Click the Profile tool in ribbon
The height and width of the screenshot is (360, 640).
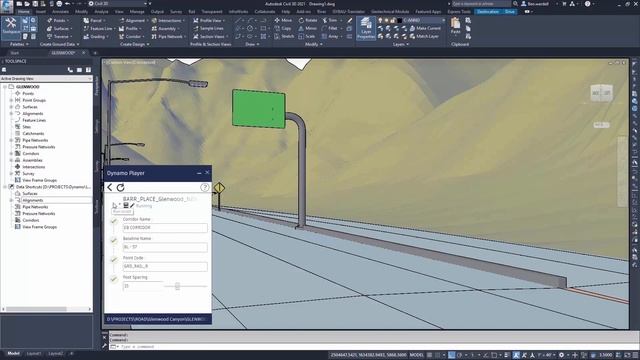pos(130,29)
